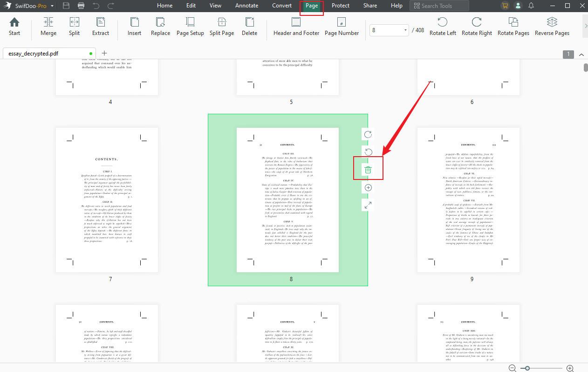588x372 pixels.
Task: Delete page 8 using the floating trash icon
Action: click(368, 169)
